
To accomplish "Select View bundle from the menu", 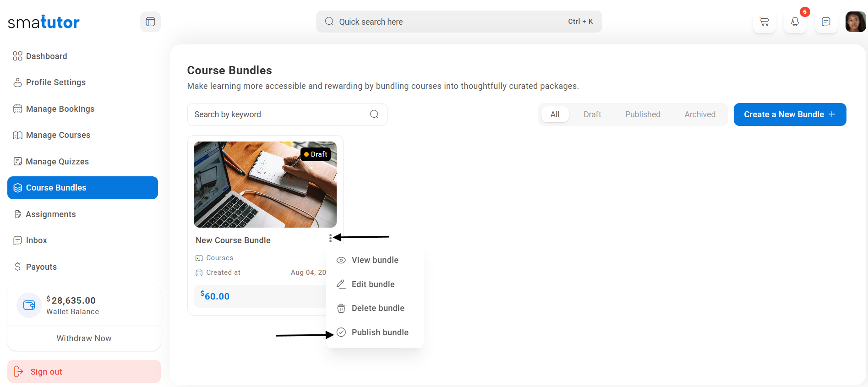I will (x=375, y=260).
